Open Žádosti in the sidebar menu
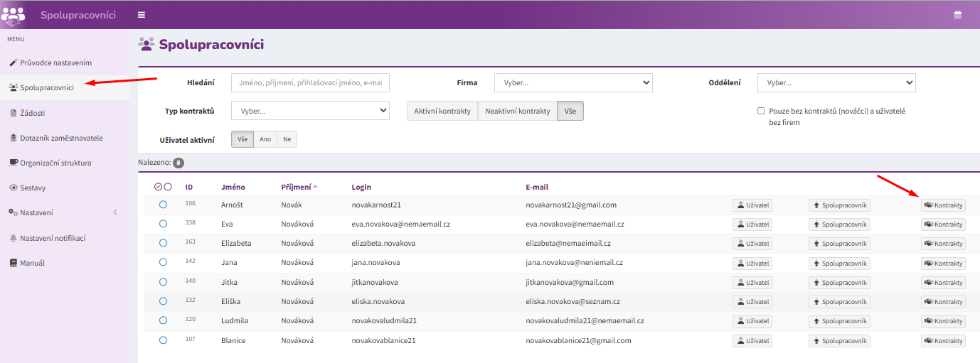The height and width of the screenshot is (363, 980). pyautogui.click(x=32, y=113)
